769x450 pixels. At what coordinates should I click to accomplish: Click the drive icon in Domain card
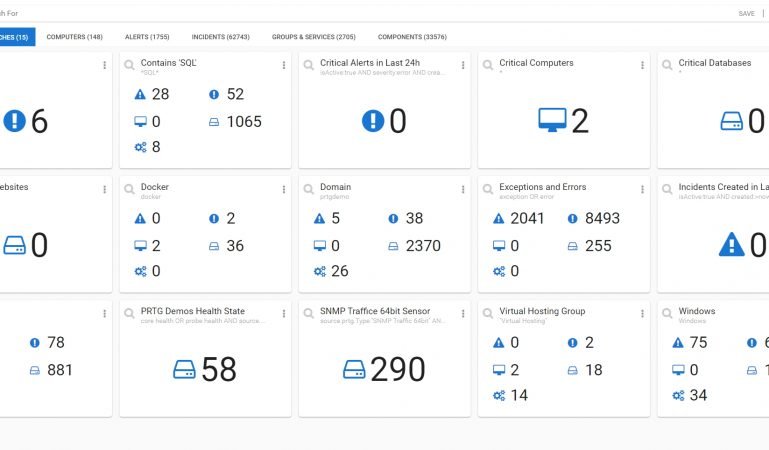click(393, 246)
